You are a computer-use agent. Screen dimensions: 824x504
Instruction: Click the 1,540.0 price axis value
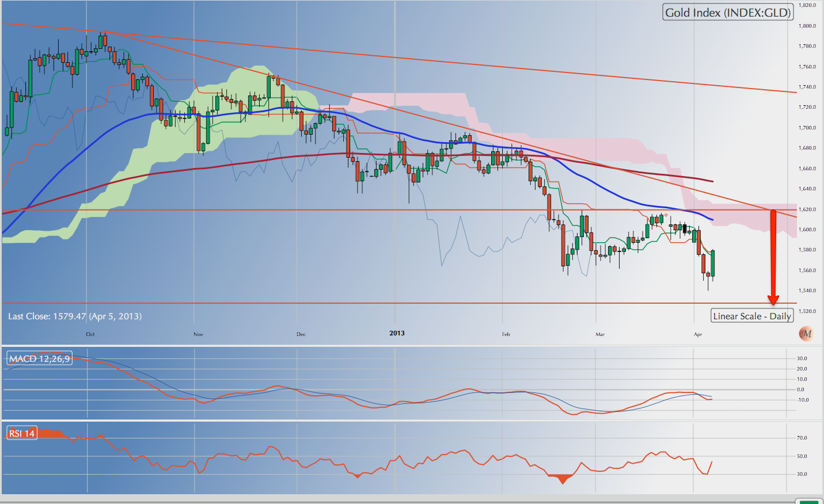point(807,291)
